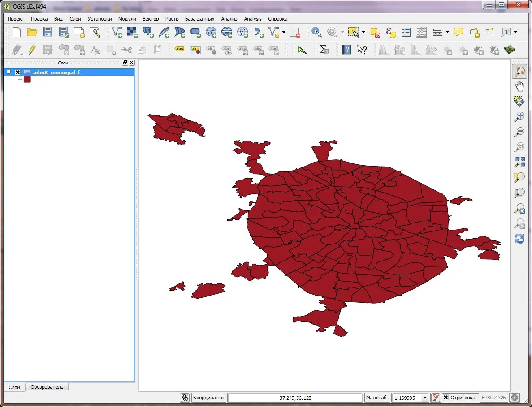Open the Слой menu
532x407 pixels.
[75, 19]
